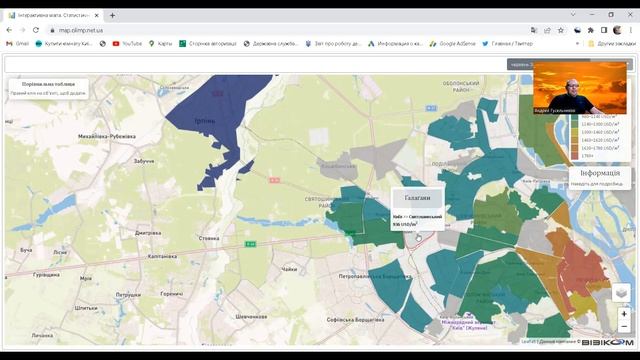The image size is (640, 360).
Task: Click the Капітанівка map label
Action: point(162,256)
